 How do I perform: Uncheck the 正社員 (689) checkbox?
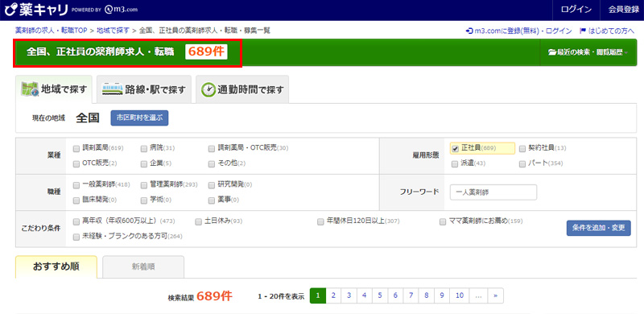point(455,148)
